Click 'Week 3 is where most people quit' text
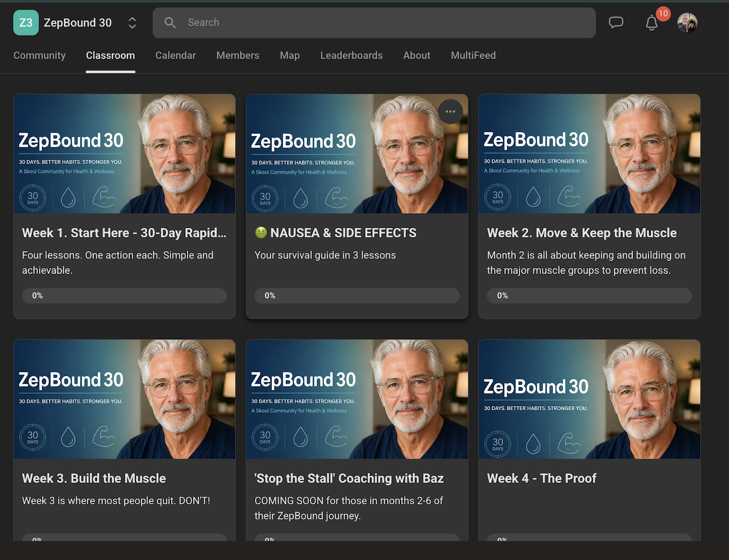 [x=116, y=501]
